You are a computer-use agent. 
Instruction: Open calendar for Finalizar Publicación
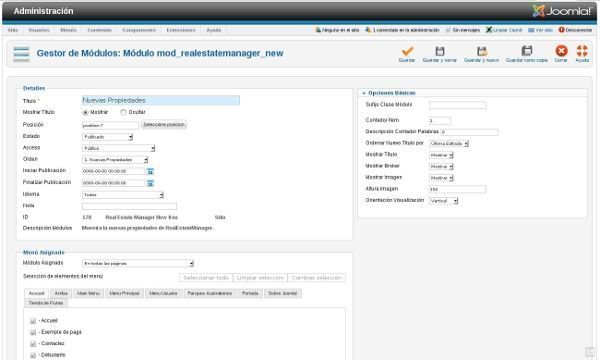tap(150, 184)
